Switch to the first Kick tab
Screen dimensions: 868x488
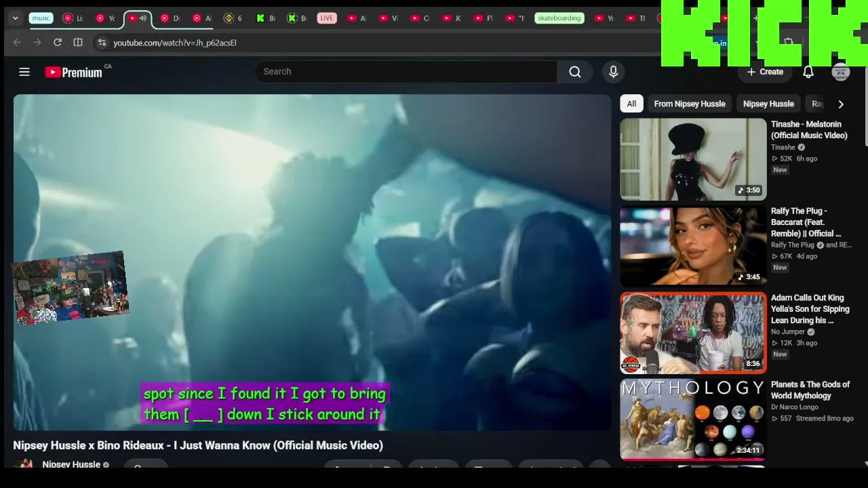265,18
